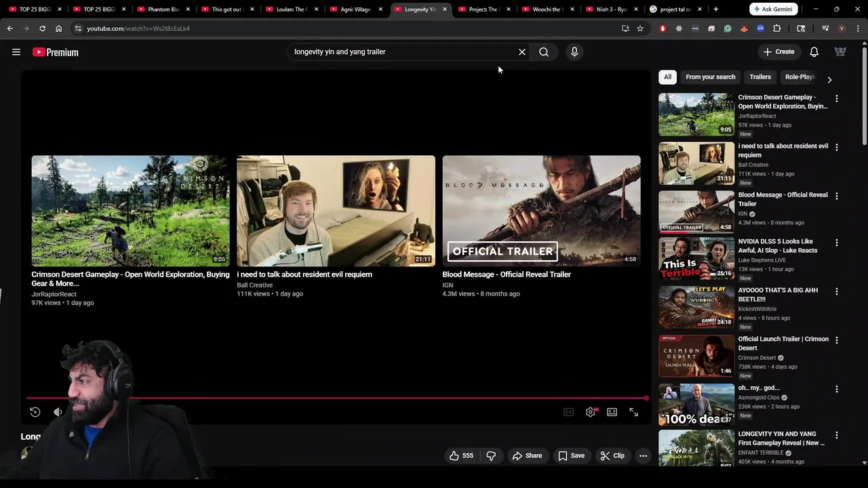Reload the page
Screen dimensions: 868x488
coord(42,28)
